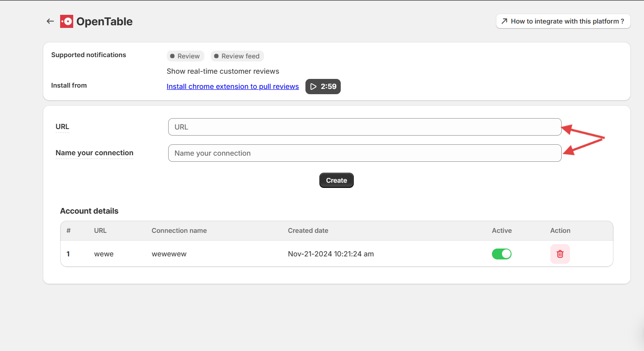Click the URL column header in table
The image size is (644, 351).
pos(100,231)
